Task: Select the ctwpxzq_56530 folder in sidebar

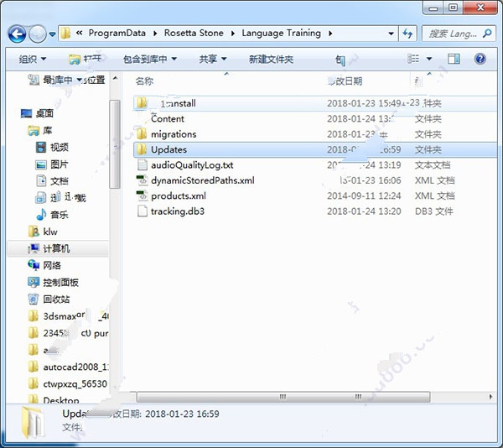Action: point(69,383)
